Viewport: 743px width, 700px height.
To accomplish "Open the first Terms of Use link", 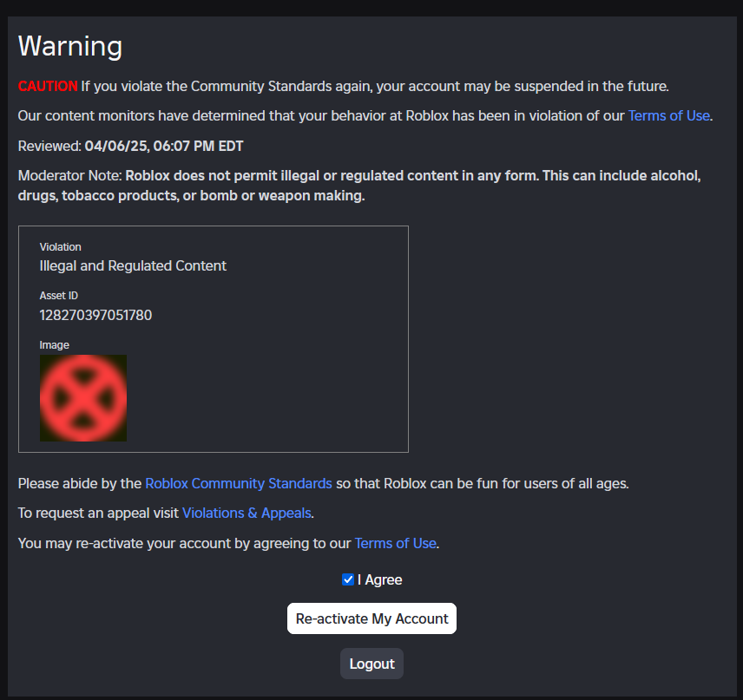I will click(x=668, y=115).
